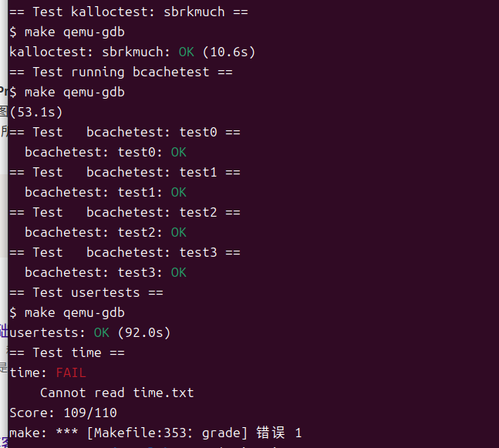Viewport: 499px width, 448px height.
Task: Click the '== Test time ==' header line
Action: (x=67, y=352)
